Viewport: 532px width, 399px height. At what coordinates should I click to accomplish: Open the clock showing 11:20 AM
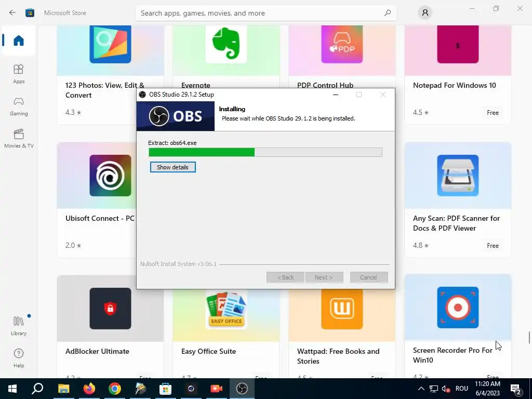pyautogui.click(x=487, y=389)
